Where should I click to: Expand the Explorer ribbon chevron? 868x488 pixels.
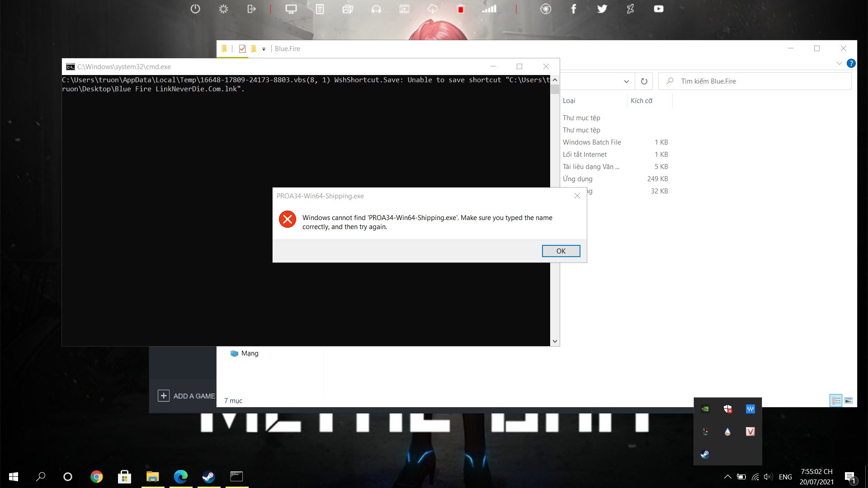(x=839, y=63)
